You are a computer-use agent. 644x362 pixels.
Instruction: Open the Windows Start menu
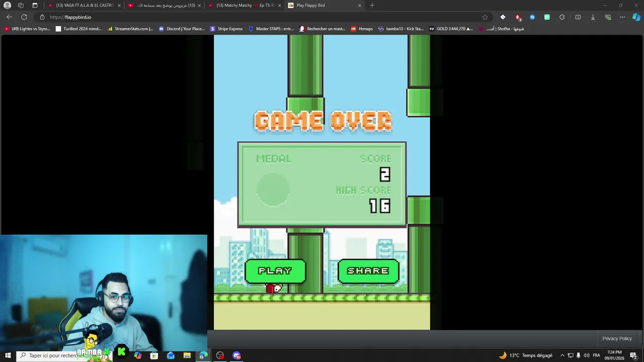8,355
